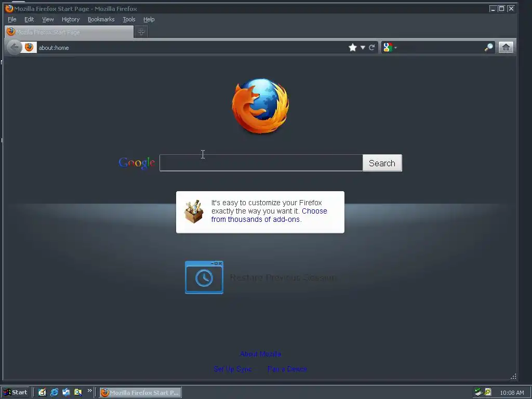Click the large Firefox logo
The width and height of the screenshot is (532, 399).
click(261, 106)
